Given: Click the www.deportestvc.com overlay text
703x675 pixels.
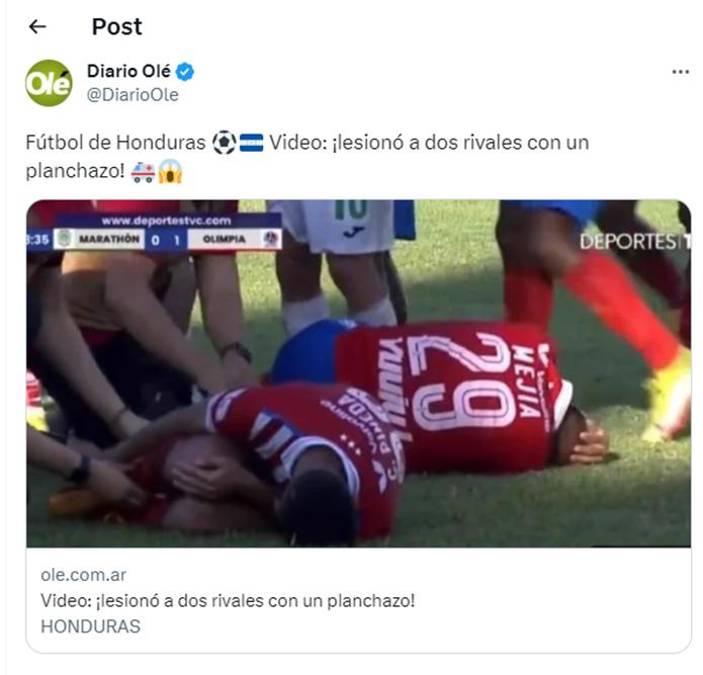Looking at the screenshot, I should coord(166,221).
